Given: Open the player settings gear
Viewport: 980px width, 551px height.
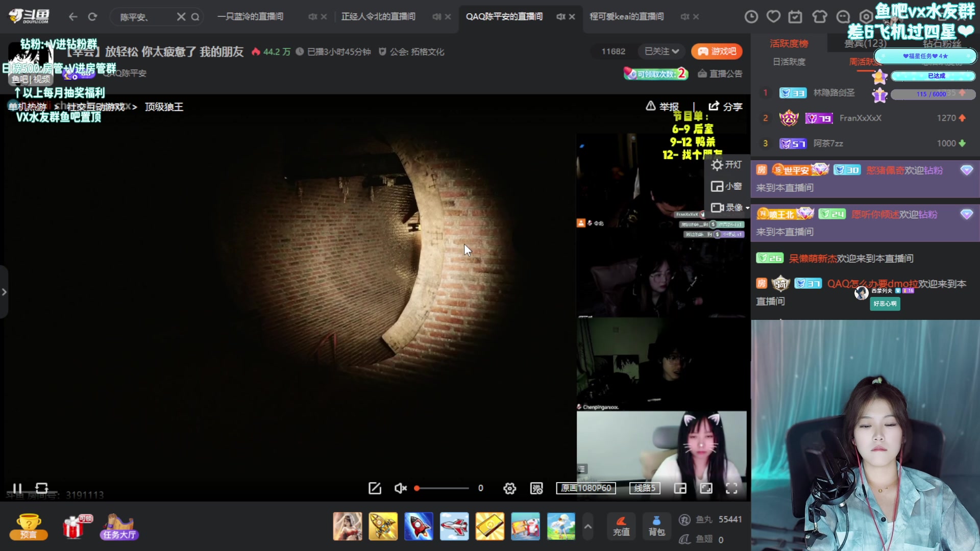Looking at the screenshot, I should (509, 488).
